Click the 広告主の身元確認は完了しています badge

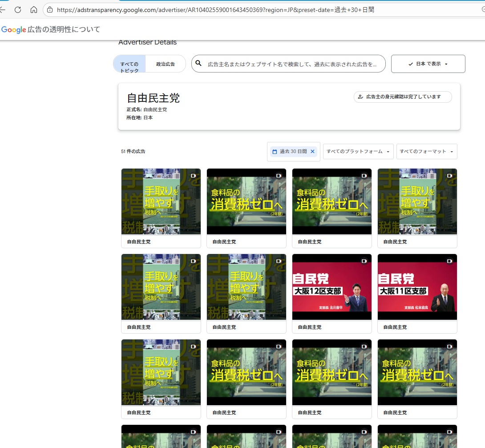click(403, 97)
